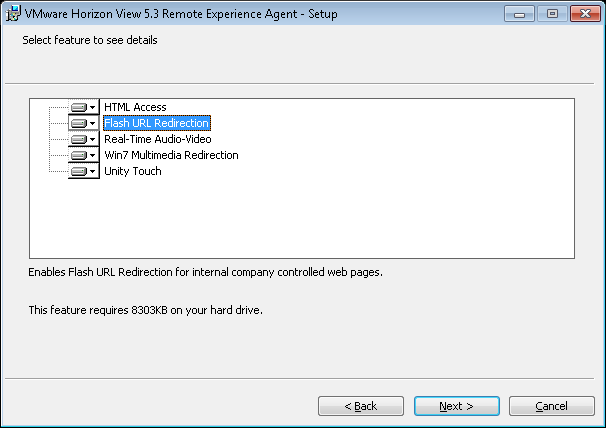Select the Unity Touch feature label
This screenshot has width=606, height=428.
pyautogui.click(x=132, y=171)
